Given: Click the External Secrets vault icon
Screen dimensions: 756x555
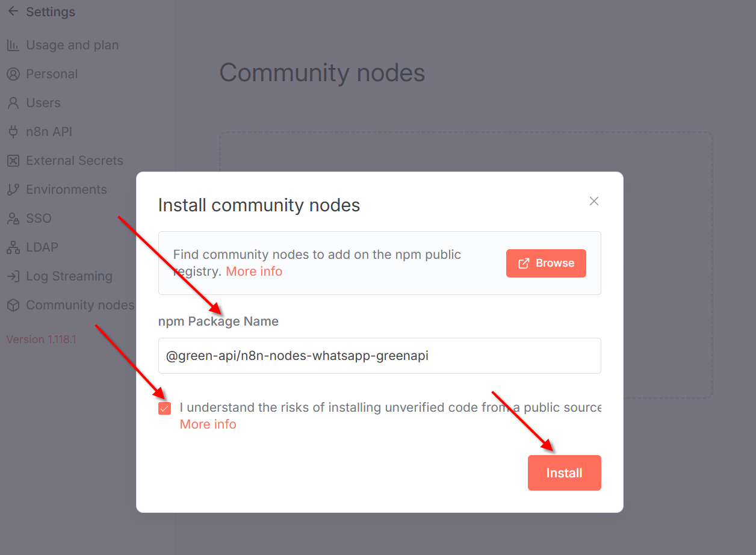Looking at the screenshot, I should tap(13, 161).
